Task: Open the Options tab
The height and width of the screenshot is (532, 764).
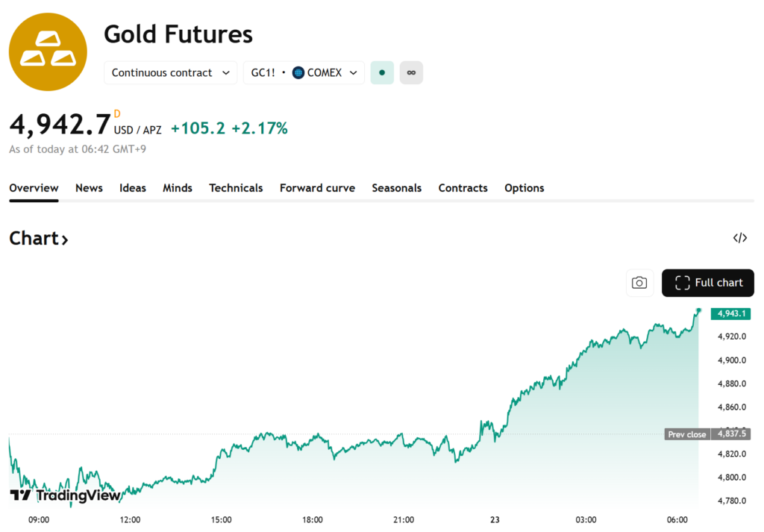Action: pyautogui.click(x=524, y=188)
